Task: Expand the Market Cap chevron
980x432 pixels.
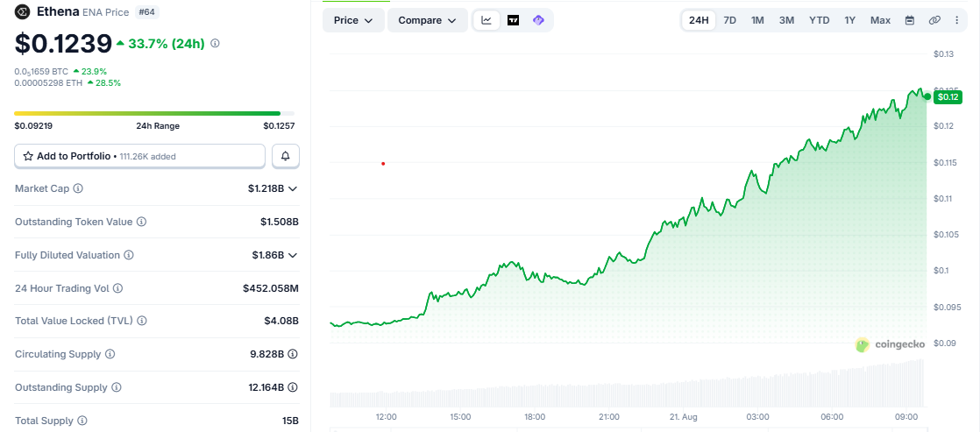Action: point(292,188)
